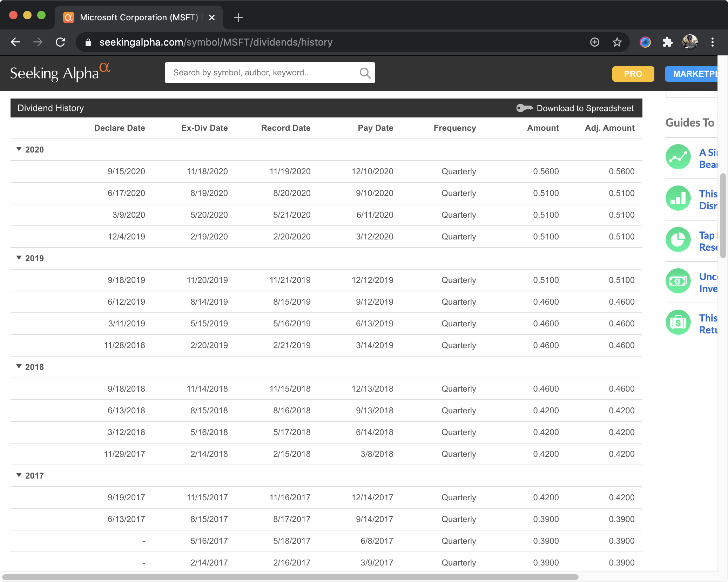Screen dimensions: 728x582
Task: Click the horizontal scrollbar at bottom
Action: (290, 577)
